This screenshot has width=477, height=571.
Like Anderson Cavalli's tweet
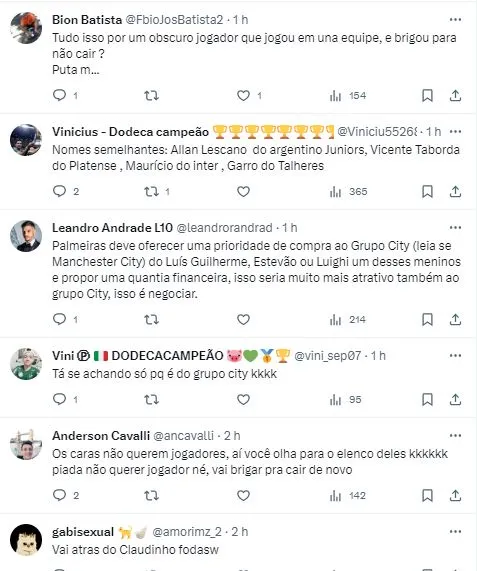(243, 495)
